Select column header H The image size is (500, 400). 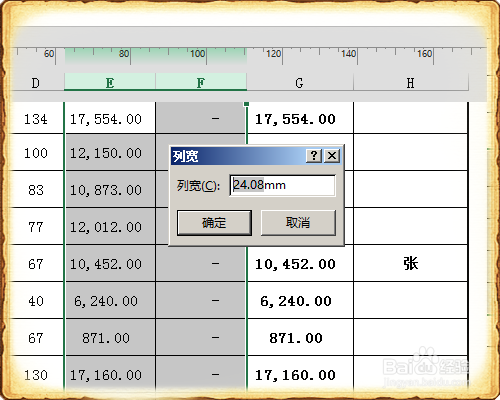pyautogui.click(x=411, y=82)
